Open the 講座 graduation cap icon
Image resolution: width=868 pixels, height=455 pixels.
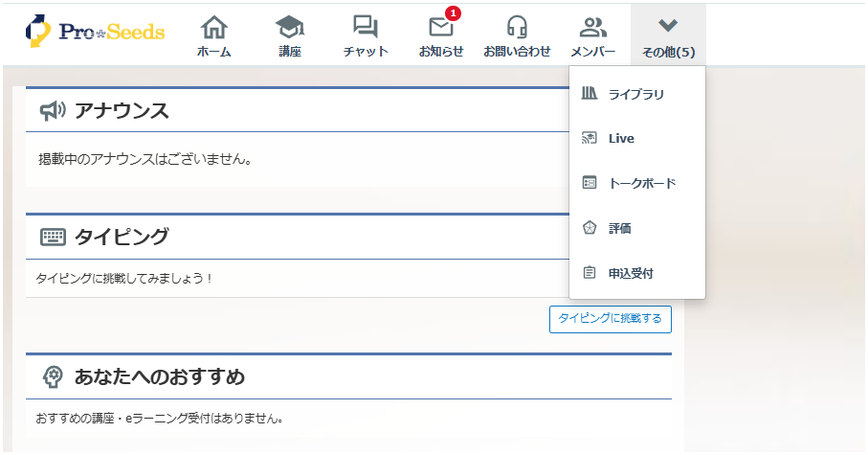(289, 27)
